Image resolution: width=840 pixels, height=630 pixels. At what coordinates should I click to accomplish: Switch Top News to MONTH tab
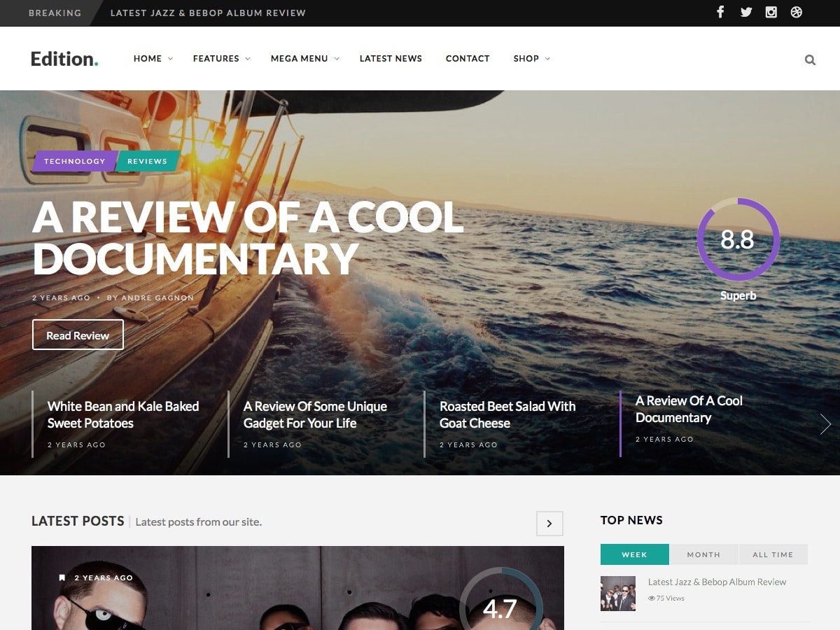point(703,554)
